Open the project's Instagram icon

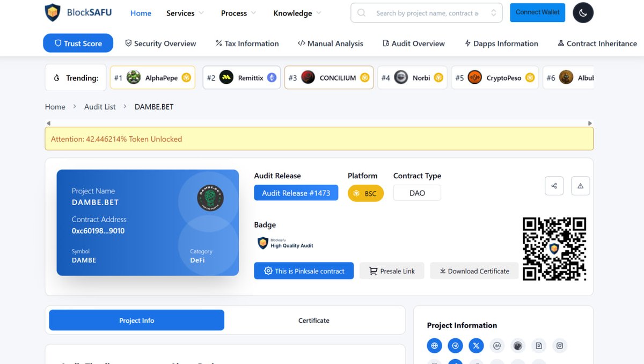pos(560,346)
